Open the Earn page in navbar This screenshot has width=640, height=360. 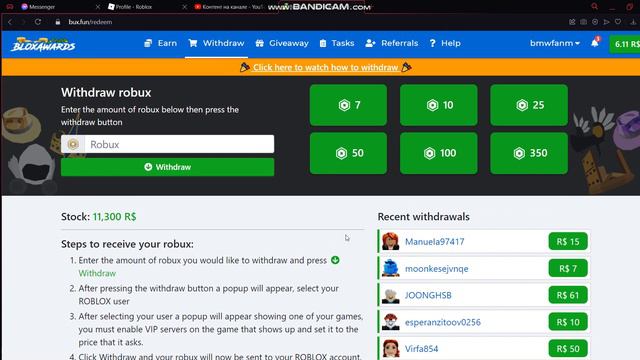click(x=161, y=43)
